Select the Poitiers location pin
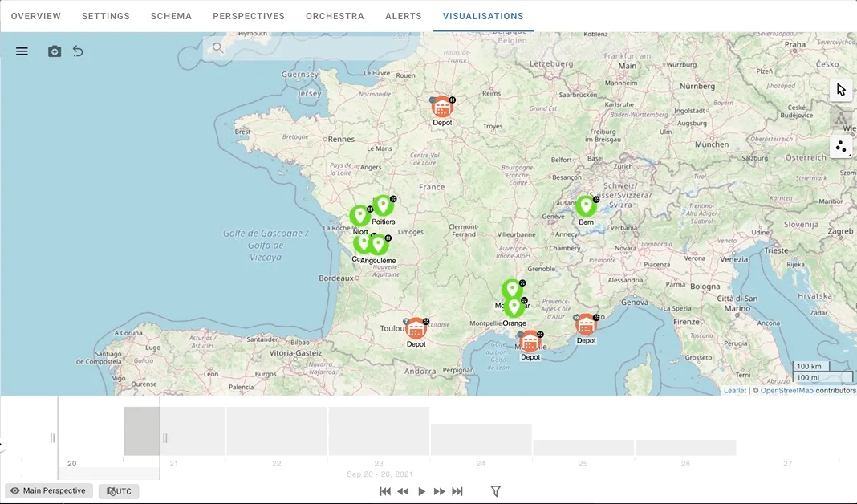 click(x=383, y=205)
